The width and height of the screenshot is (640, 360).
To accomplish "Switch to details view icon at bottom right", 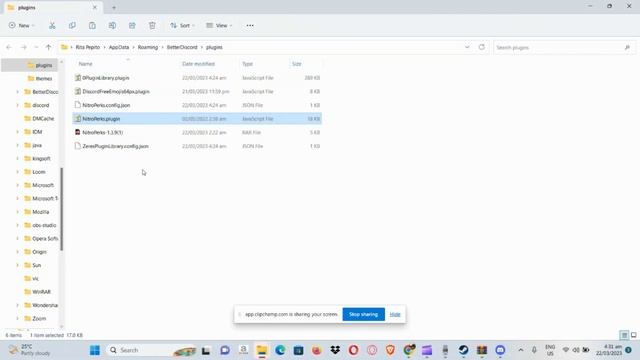I will point(624,335).
